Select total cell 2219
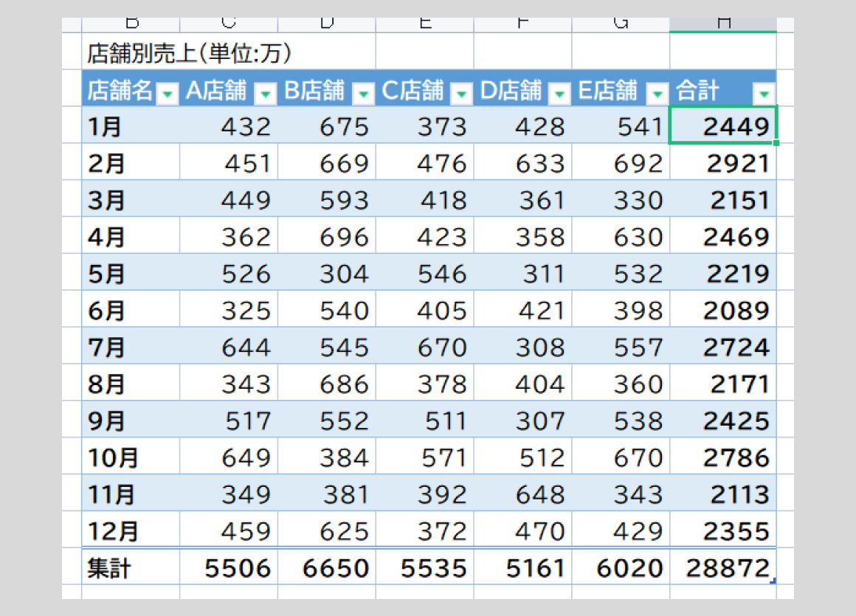This screenshot has width=856, height=616. 723,272
